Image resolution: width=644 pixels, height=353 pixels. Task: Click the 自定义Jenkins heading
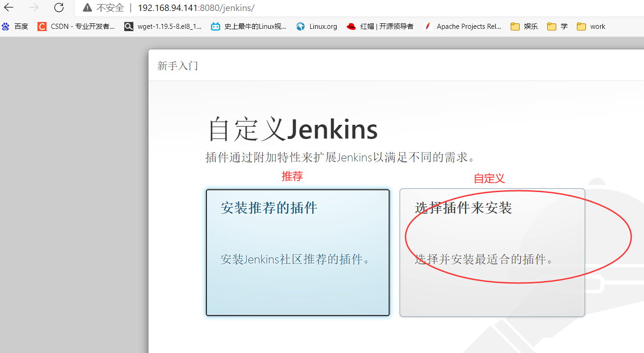[293, 129]
